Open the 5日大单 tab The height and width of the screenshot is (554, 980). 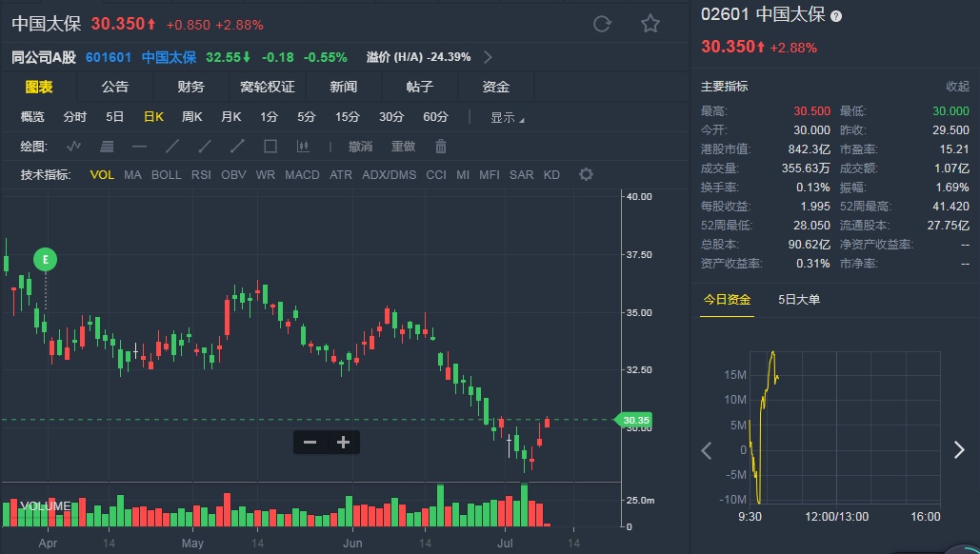point(799,300)
